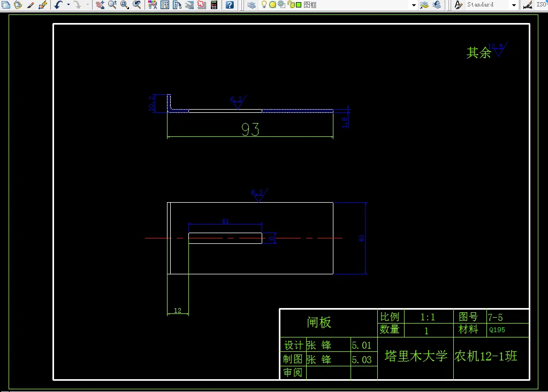The image size is (548, 392).
Task: Toggle the 图框 layer light bulb
Action: point(264,5)
